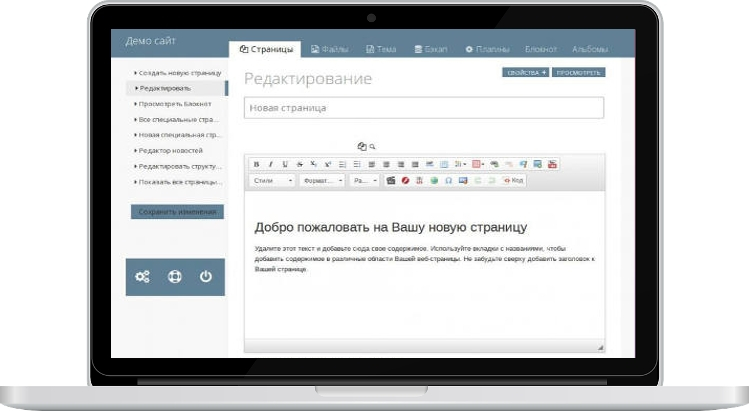Insert a horizontal line

[429, 164]
